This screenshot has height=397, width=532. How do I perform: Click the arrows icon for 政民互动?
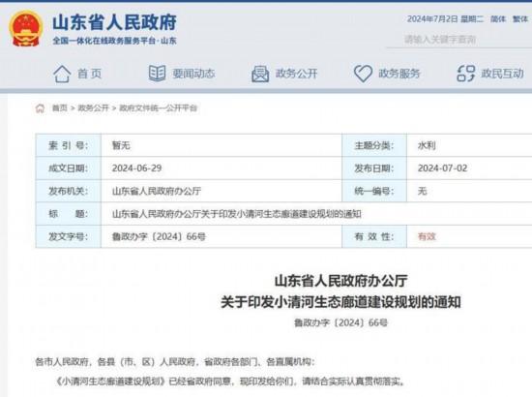tap(466, 74)
